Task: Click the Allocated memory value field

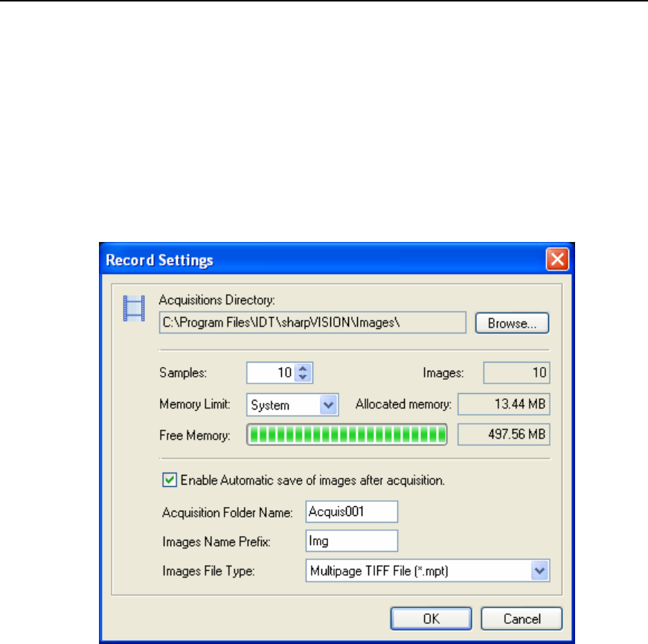Action: (503, 405)
